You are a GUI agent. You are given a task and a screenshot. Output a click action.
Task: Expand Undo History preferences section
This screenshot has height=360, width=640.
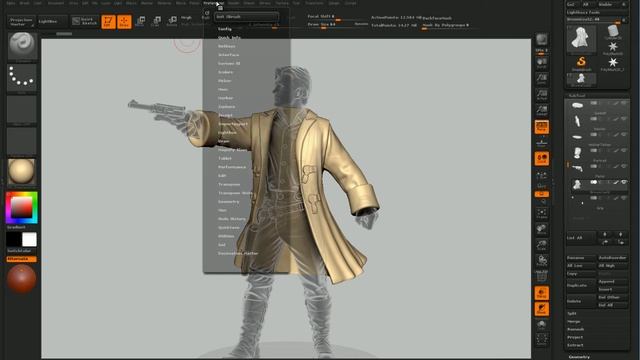point(232,219)
